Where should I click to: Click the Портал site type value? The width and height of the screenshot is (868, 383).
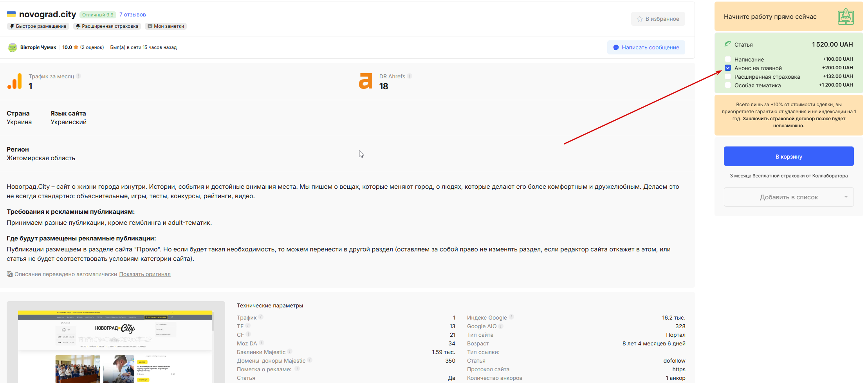[676, 335]
